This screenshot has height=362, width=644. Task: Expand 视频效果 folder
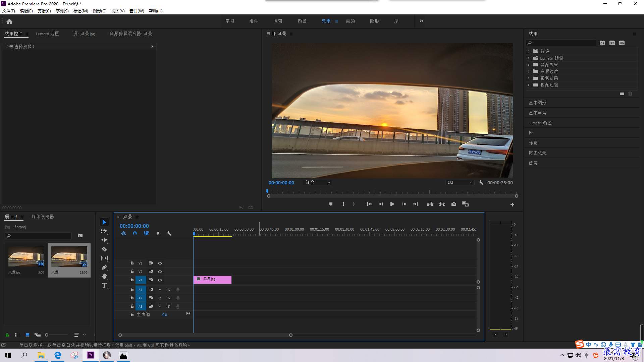point(529,78)
